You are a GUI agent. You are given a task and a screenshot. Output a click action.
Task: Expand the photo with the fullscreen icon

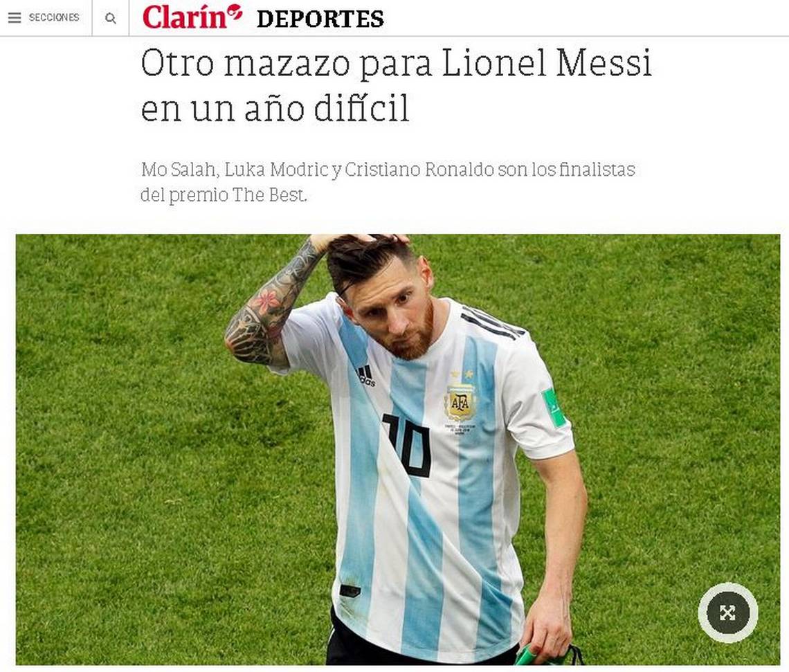click(x=727, y=612)
